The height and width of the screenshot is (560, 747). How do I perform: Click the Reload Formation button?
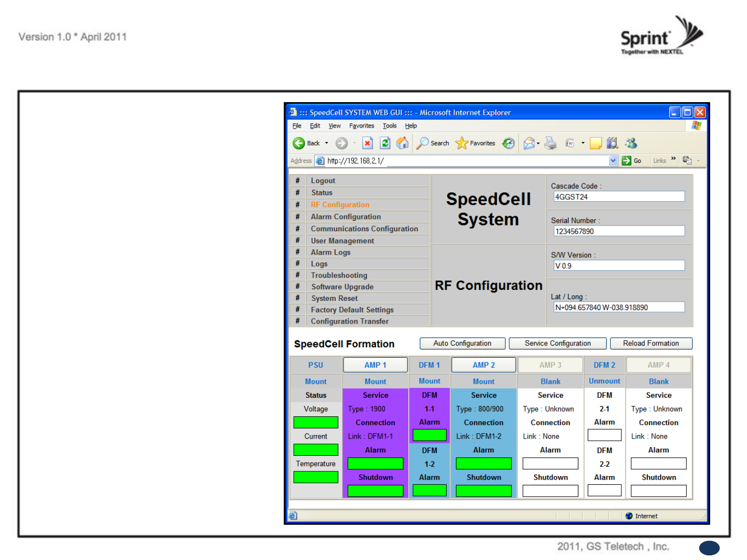coord(651,343)
